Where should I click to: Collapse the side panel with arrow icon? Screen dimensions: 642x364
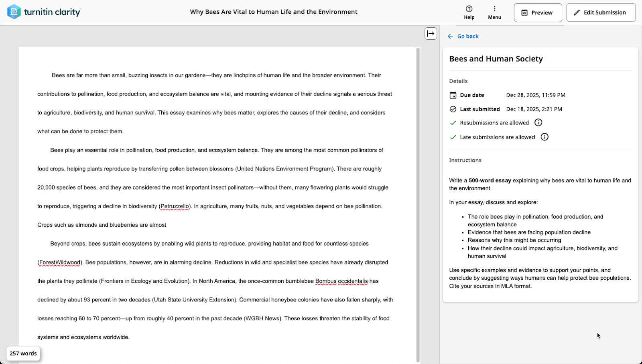pyautogui.click(x=431, y=33)
